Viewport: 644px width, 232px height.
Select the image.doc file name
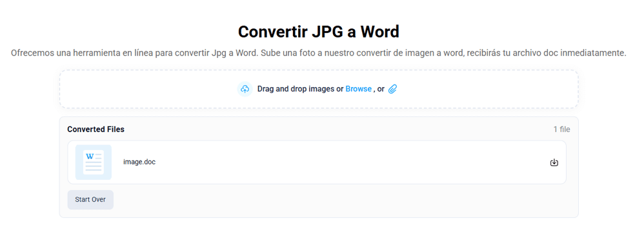pyautogui.click(x=139, y=162)
